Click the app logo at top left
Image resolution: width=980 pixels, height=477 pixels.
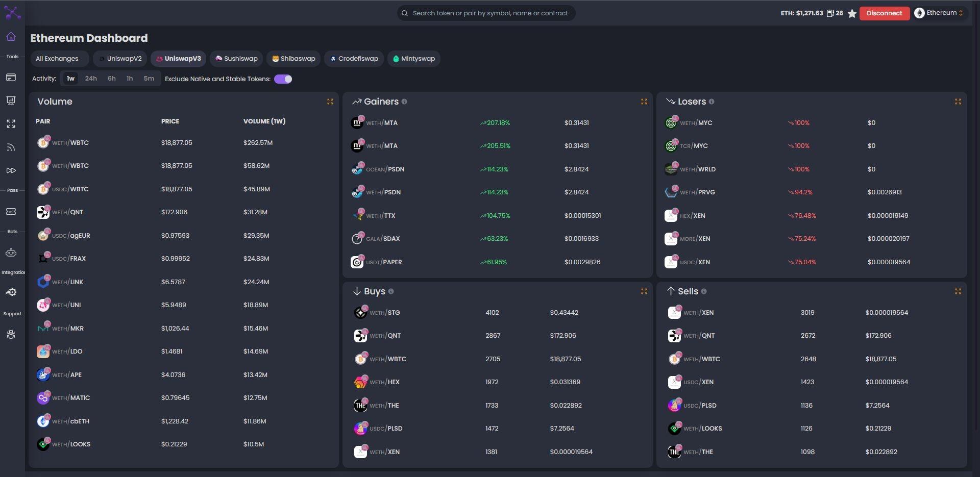point(12,13)
